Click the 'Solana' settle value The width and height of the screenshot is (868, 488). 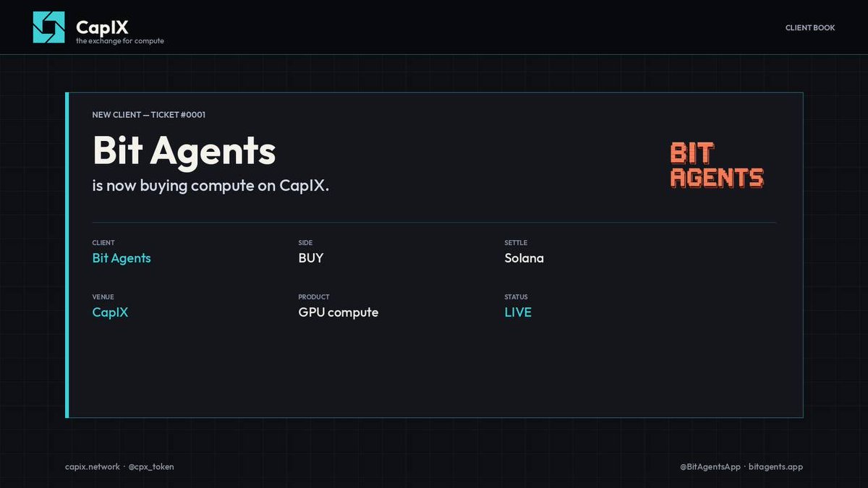point(524,258)
